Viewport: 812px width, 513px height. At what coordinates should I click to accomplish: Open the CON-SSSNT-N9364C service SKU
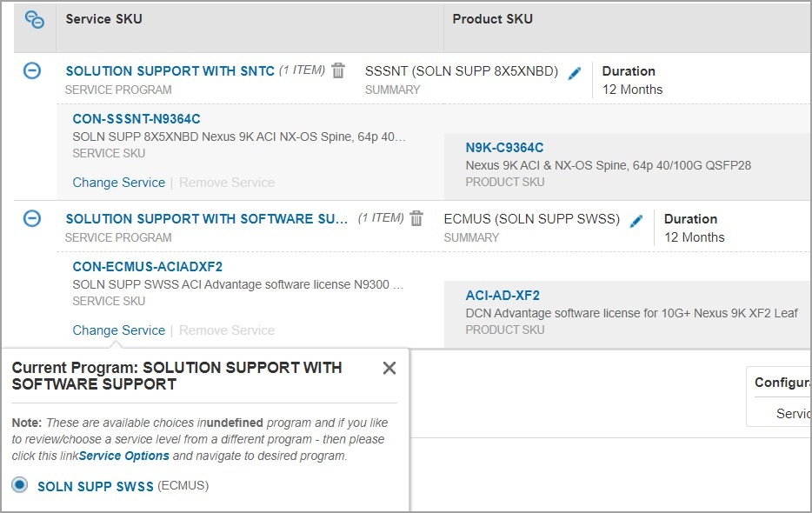[136, 119]
